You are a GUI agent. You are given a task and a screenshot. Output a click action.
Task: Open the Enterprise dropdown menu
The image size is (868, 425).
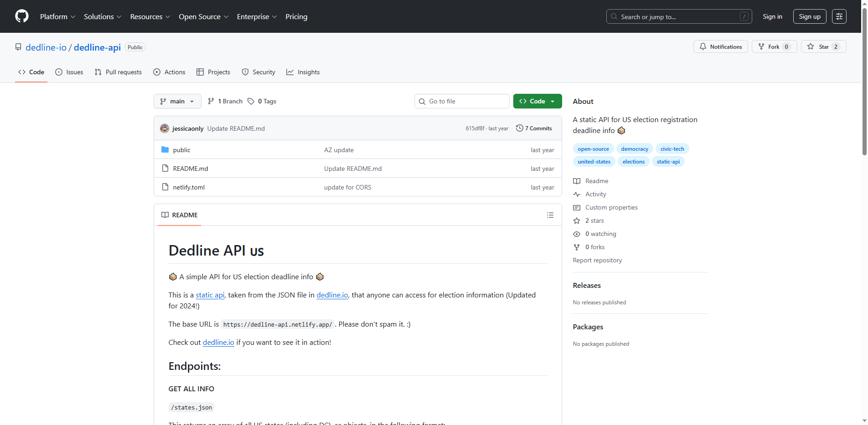coord(257,16)
